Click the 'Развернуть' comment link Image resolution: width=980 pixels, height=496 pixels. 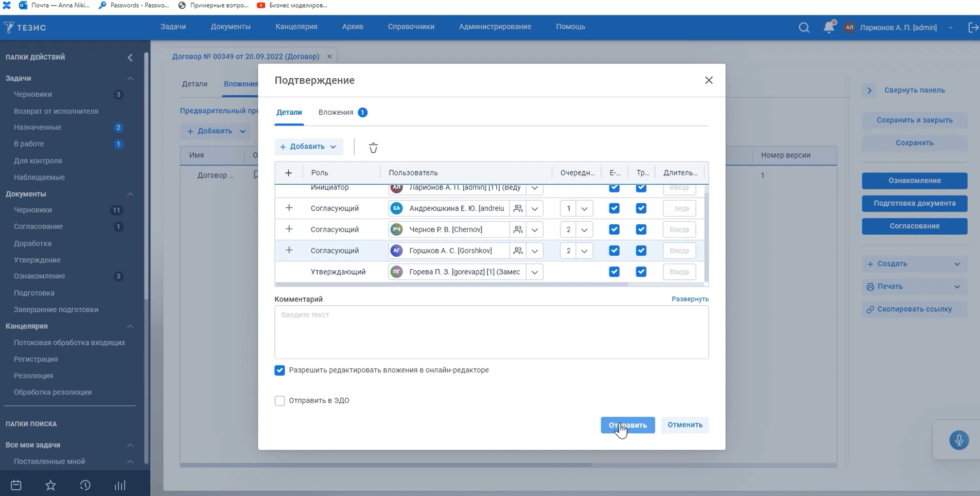pyautogui.click(x=690, y=299)
